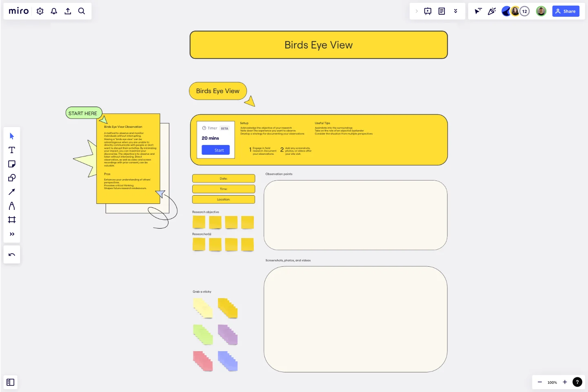The width and height of the screenshot is (588, 392).
Task: Click the "Pros" heading in the note
Action: [x=107, y=174]
